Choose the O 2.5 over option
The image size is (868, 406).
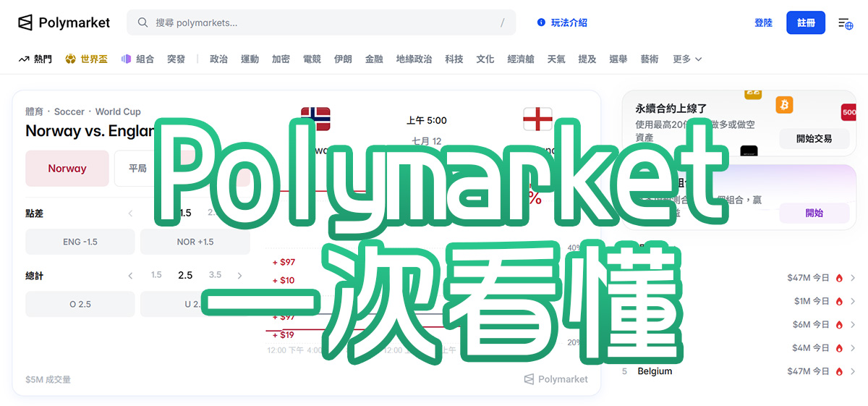pos(80,304)
